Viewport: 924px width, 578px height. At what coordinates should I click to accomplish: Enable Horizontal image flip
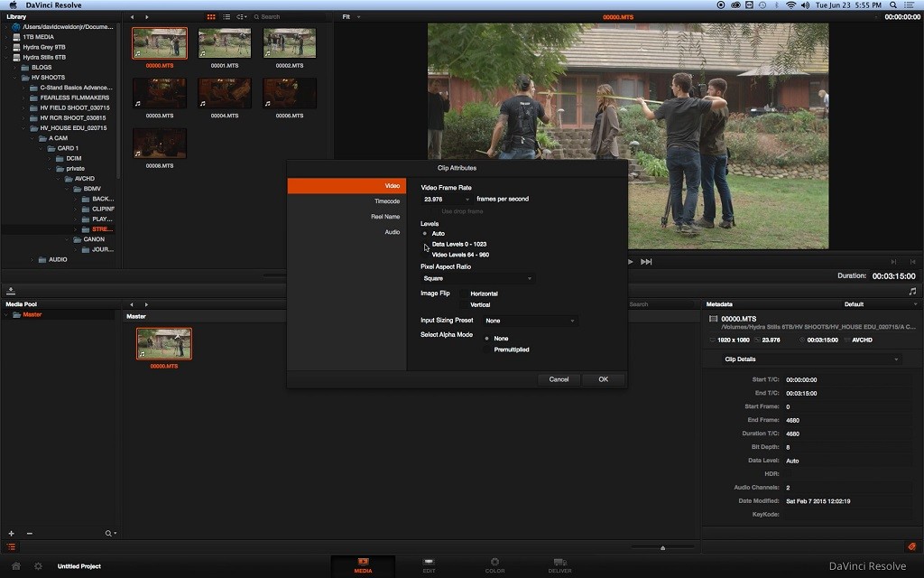(x=464, y=294)
